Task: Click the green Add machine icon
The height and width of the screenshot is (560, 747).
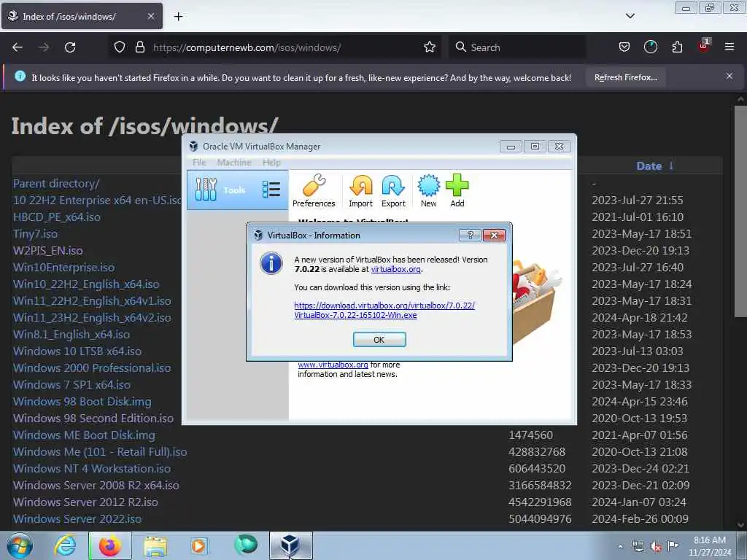Action: pyautogui.click(x=457, y=190)
